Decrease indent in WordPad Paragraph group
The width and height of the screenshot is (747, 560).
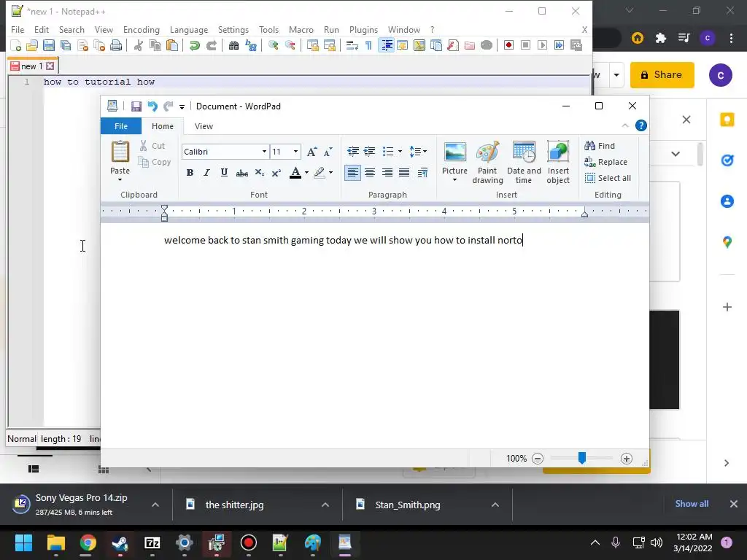coord(353,152)
